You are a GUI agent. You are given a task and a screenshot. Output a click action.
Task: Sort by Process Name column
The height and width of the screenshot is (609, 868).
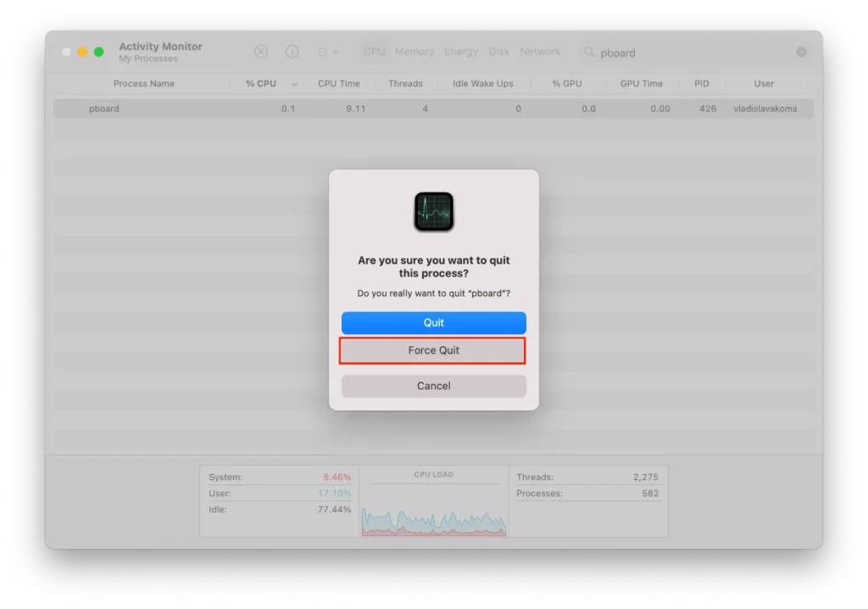pyautogui.click(x=144, y=84)
